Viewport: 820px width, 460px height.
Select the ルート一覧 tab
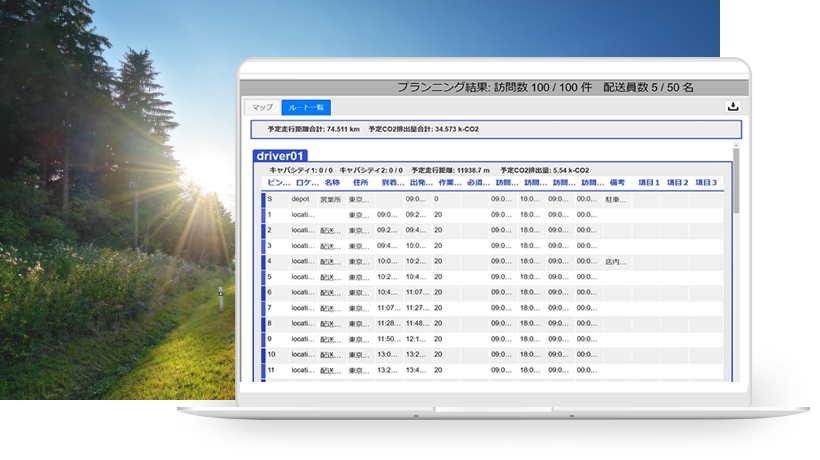306,107
